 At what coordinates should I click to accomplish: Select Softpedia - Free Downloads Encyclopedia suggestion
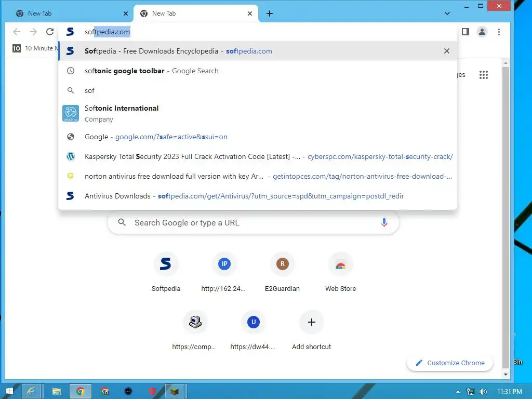tap(258, 51)
